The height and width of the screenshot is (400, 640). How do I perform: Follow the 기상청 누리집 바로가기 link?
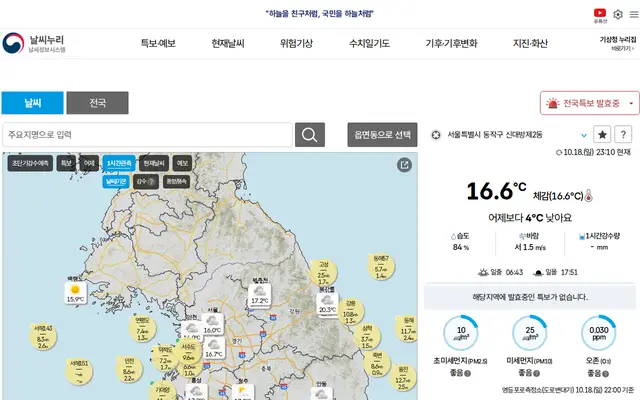tap(618, 43)
